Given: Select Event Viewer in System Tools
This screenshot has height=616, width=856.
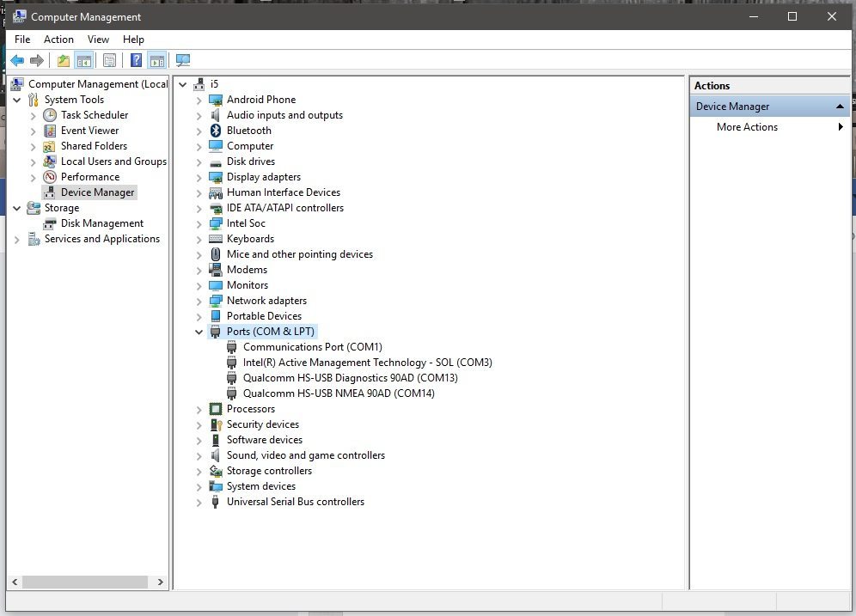Looking at the screenshot, I should click(x=89, y=131).
